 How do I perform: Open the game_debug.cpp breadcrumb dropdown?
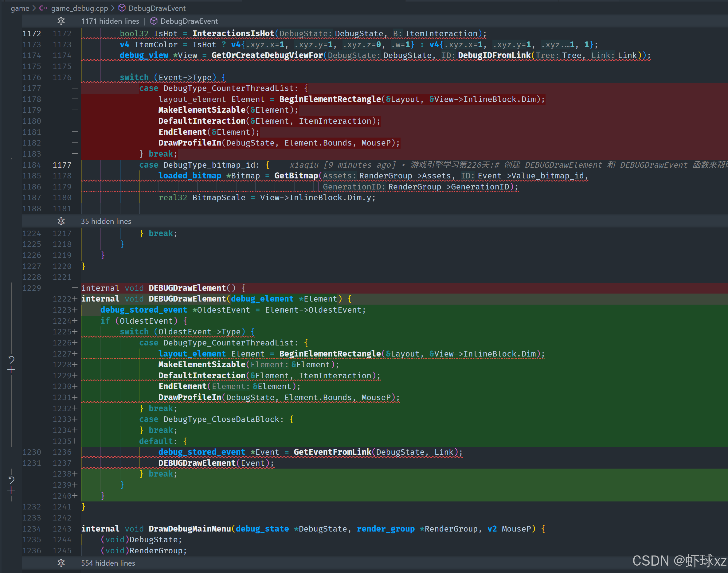79,8
